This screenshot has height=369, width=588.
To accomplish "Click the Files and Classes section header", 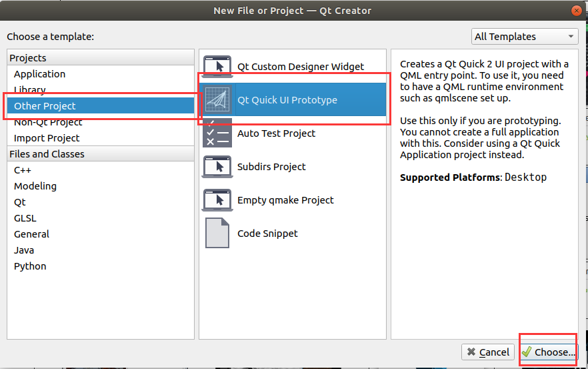I will 101,154.
